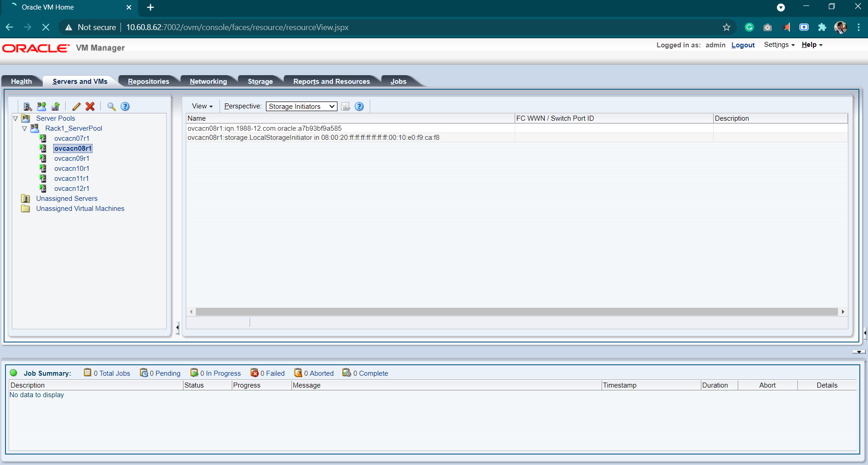This screenshot has height=465, width=868.
Task: Click the Unassigned Virtual Machines folder icon
Action: point(26,209)
